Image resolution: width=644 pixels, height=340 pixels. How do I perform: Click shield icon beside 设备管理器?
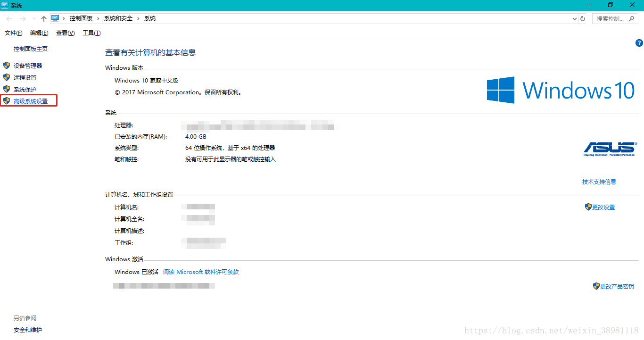[x=7, y=65]
